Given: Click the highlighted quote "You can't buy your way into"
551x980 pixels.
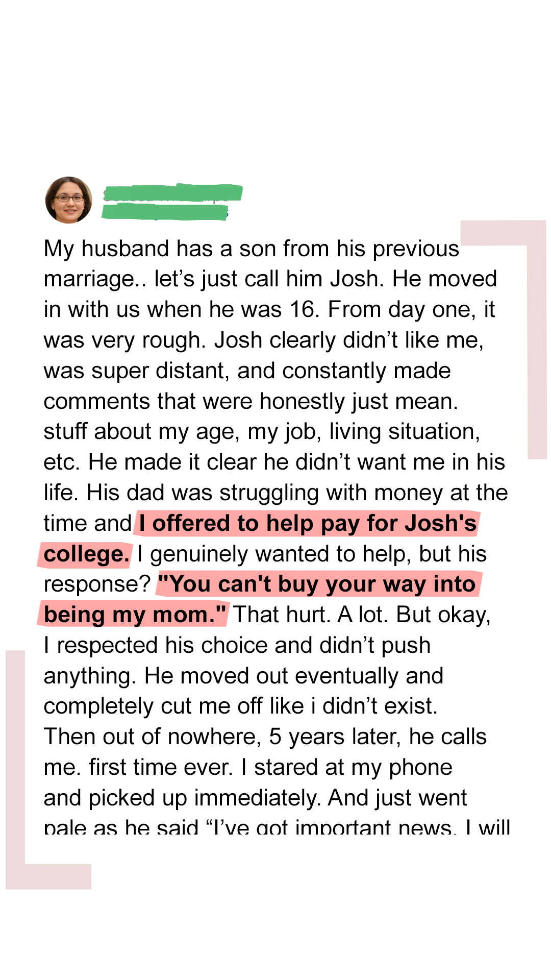Looking at the screenshot, I should click(x=317, y=584).
